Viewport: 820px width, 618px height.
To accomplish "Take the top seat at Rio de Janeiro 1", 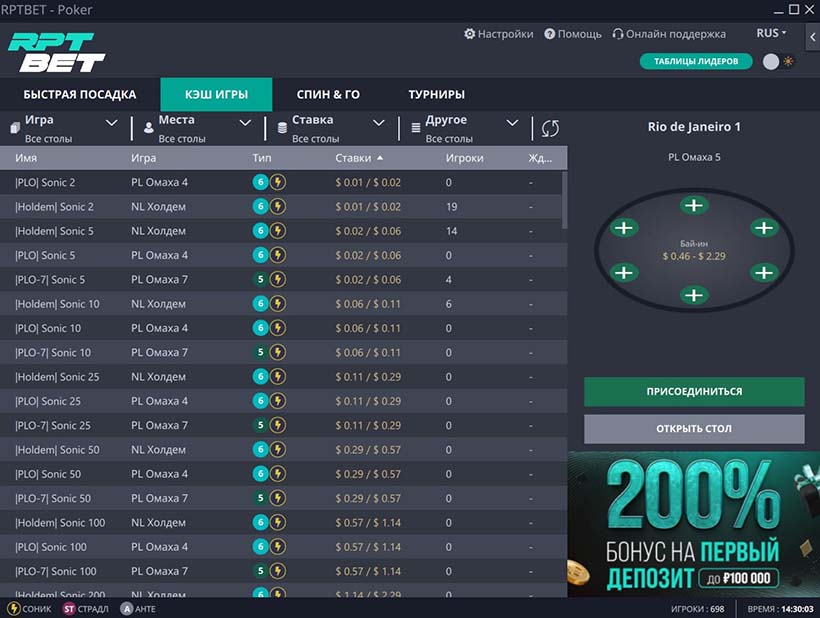I will click(693, 205).
